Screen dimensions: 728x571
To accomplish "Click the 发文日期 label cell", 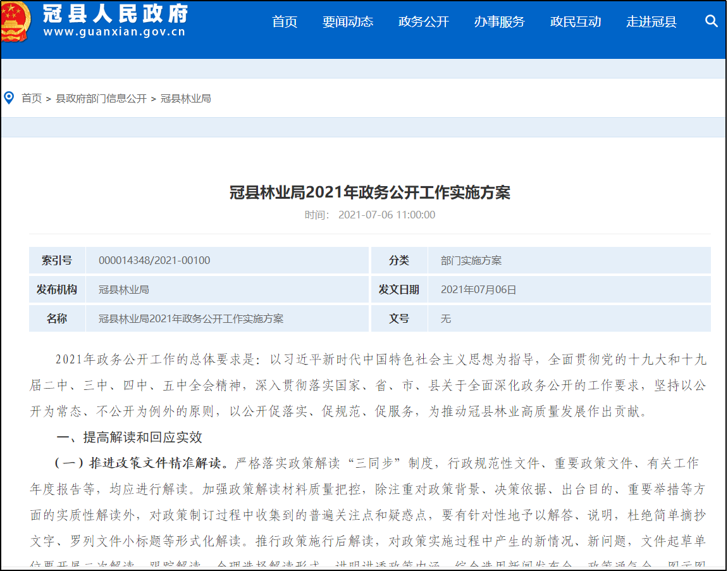I will pyautogui.click(x=399, y=289).
